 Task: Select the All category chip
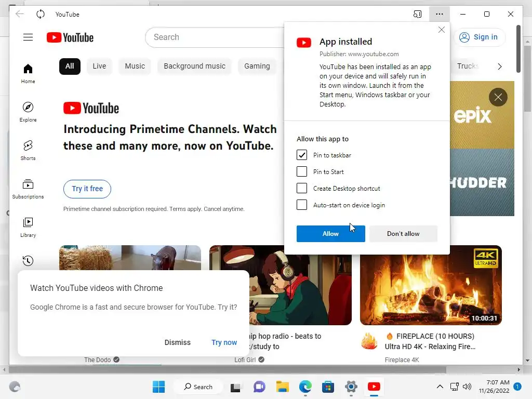point(70,66)
